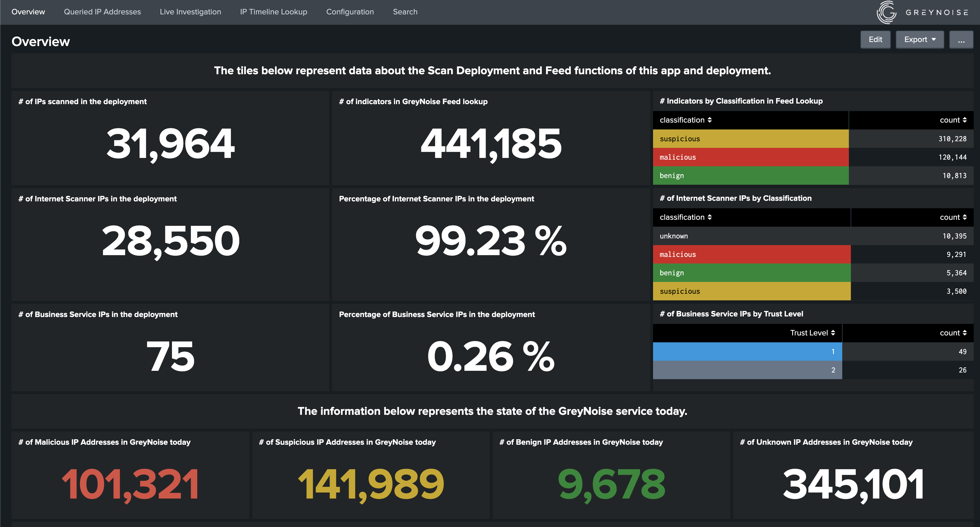The height and width of the screenshot is (527, 980).
Task: Switch to Queried IP Addresses tab
Action: coord(102,12)
